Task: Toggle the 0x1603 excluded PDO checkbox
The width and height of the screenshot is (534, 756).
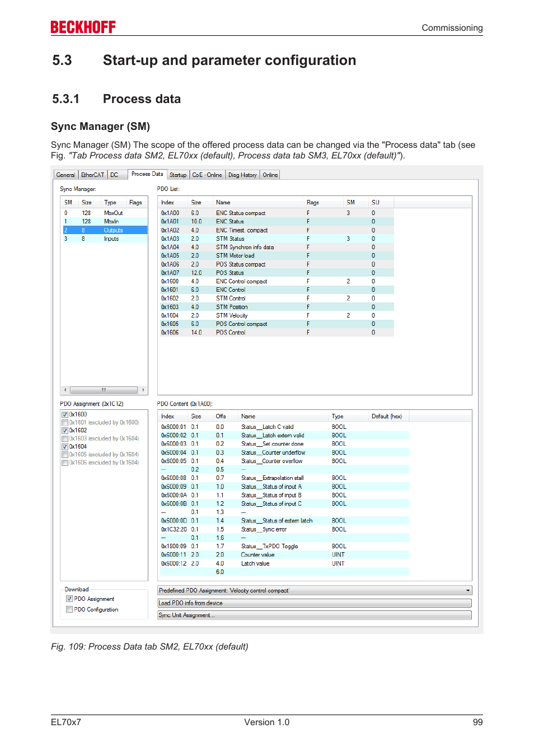Action: (x=65, y=438)
